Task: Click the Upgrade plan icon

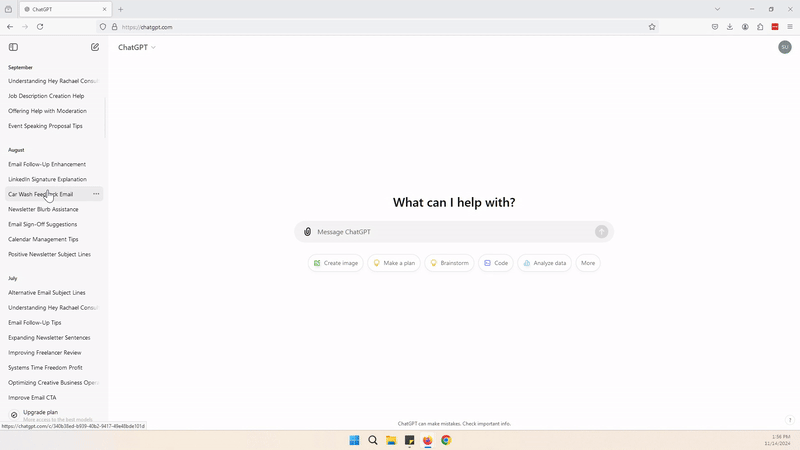Action: [14, 415]
